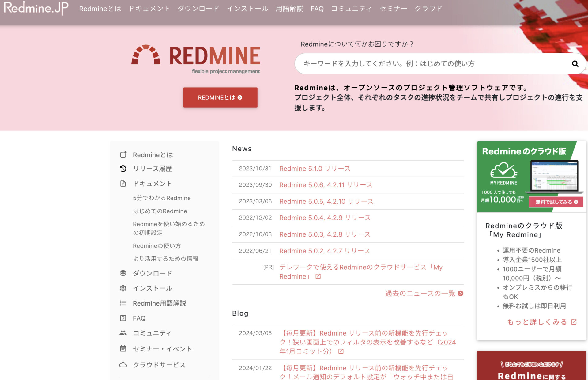Open コミュニティ in top navigation bar
Screen dimensions: 588x380
pos(351,9)
